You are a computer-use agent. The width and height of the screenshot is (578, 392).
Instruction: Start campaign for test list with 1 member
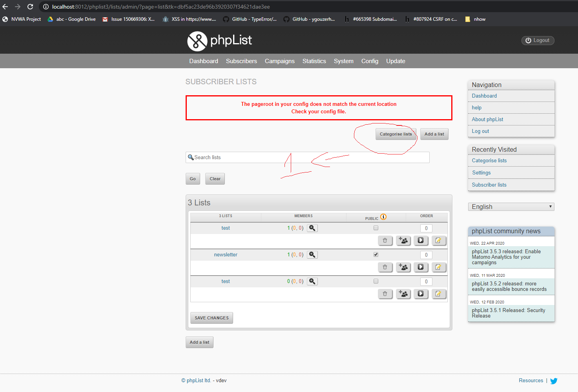421,241
